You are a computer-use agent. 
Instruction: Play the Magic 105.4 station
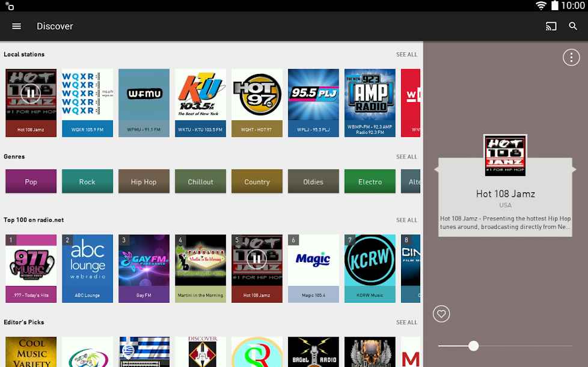(x=313, y=268)
